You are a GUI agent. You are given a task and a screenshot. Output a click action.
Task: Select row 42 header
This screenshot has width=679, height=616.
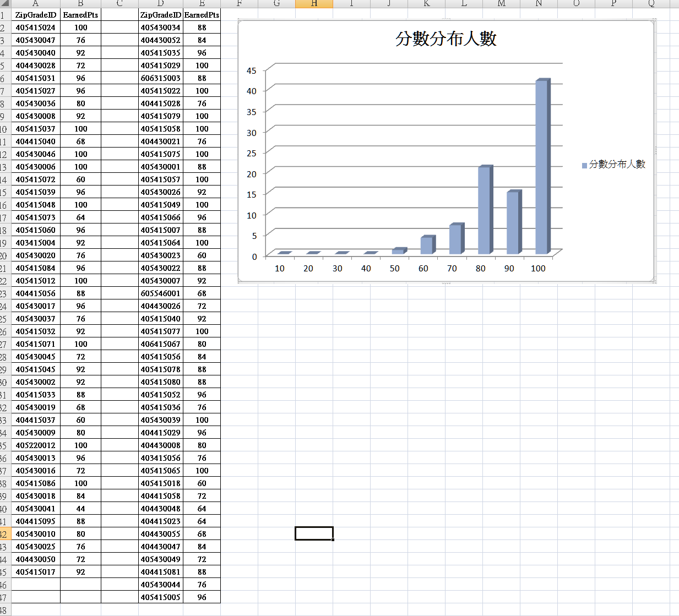[4, 534]
